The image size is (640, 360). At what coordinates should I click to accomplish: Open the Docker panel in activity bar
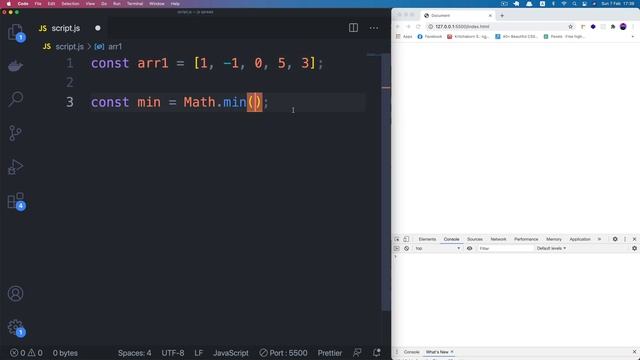click(x=16, y=66)
